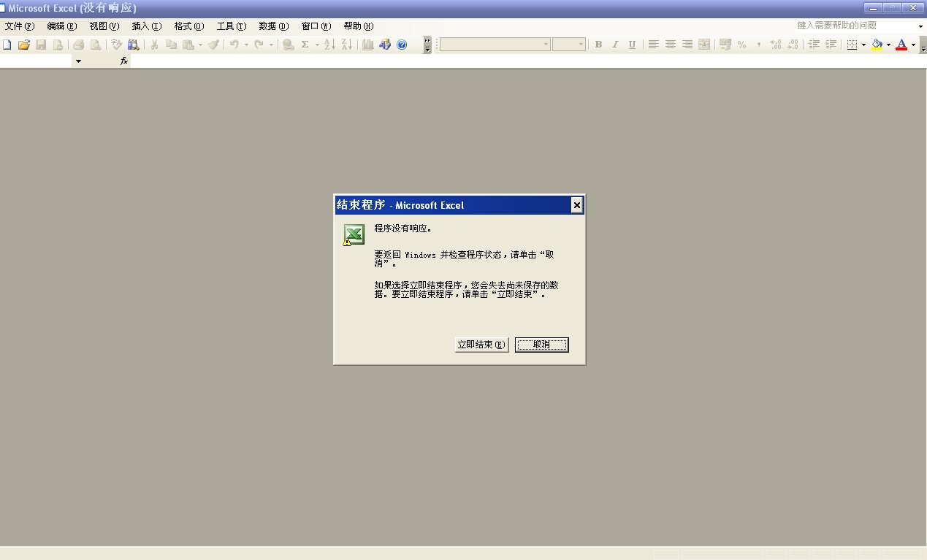
Task: Open the AutoSum tool
Action: (305, 44)
